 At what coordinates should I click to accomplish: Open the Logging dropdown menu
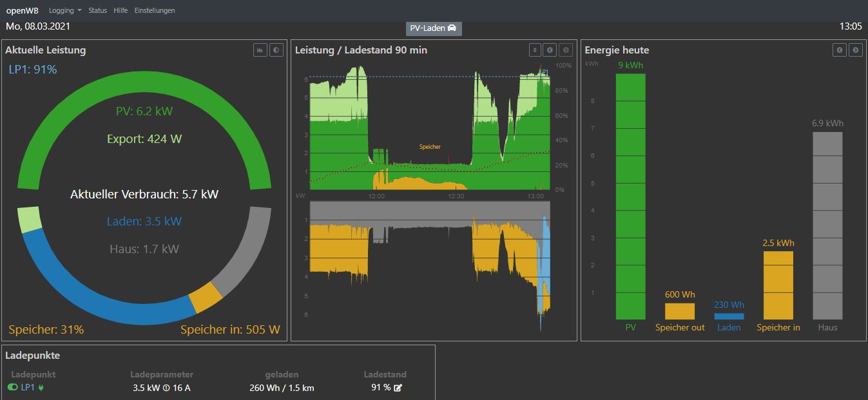pyautogui.click(x=65, y=10)
